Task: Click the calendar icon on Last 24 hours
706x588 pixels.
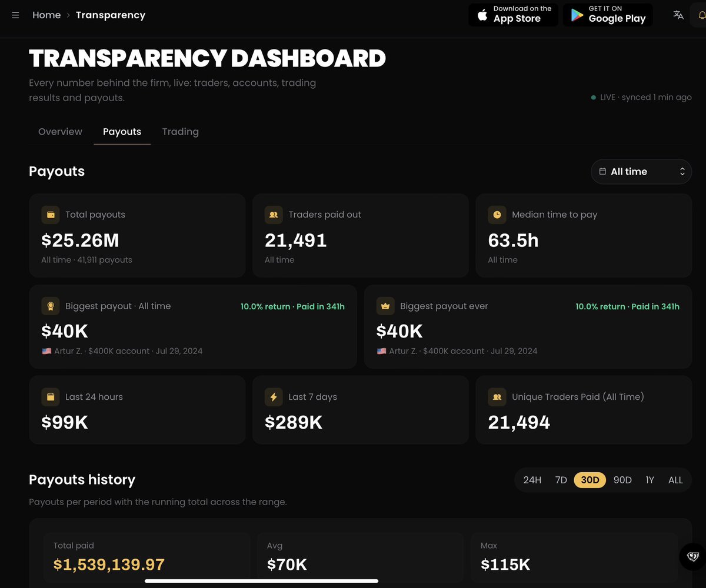Action: pos(51,397)
